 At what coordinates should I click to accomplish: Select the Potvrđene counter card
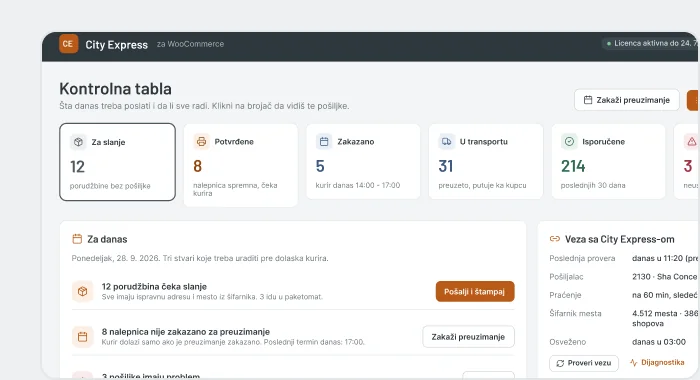[241, 165]
